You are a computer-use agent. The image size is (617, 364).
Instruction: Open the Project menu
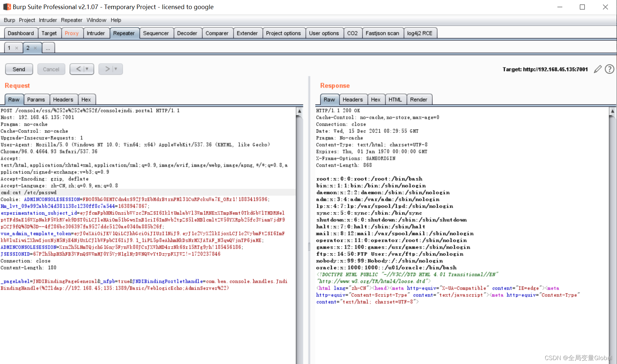click(x=27, y=20)
